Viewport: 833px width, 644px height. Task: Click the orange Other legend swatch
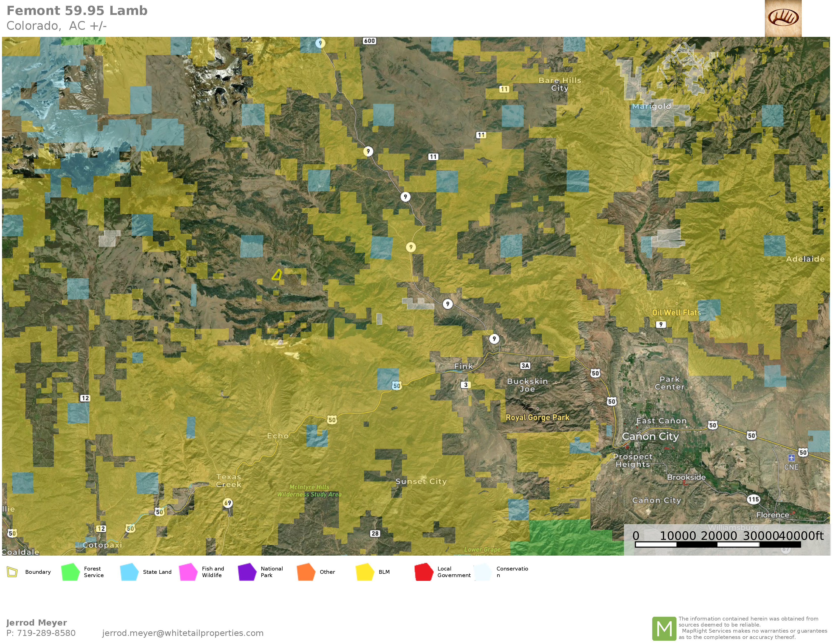(306, 572)
